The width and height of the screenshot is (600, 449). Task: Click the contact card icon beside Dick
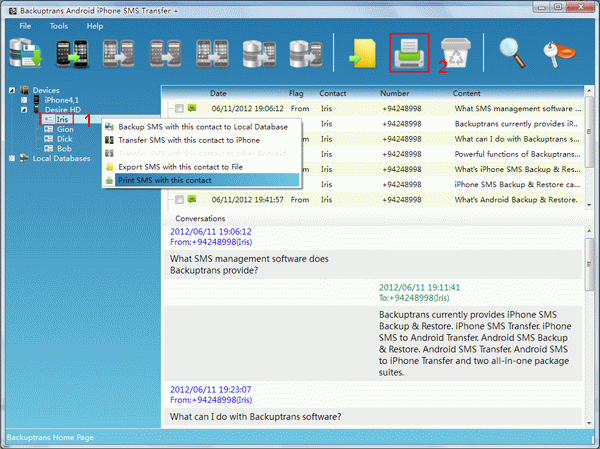click(x=49, y=139)
